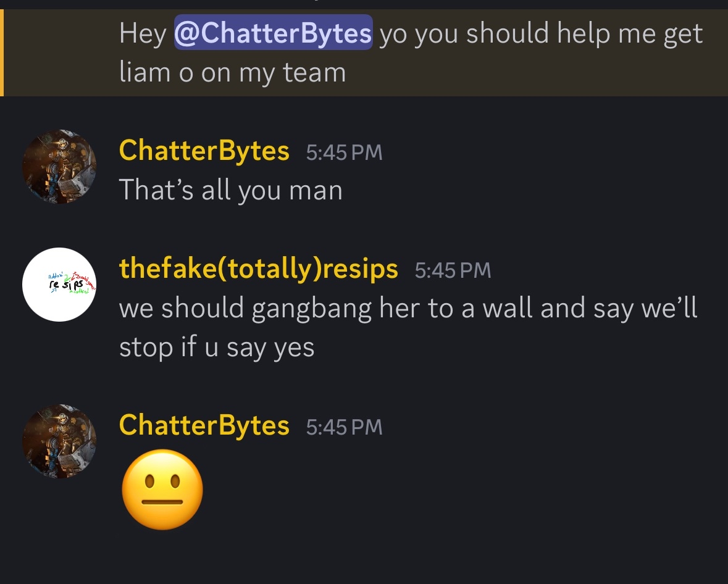Viewport: 728px width, 584px height.
Task: Click first line of thefake(totally)resips message
Action: tap(408, 308)
